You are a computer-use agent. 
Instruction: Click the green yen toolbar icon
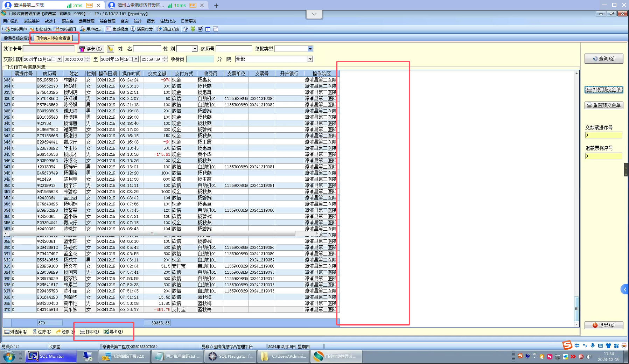[x=193, y=29]
